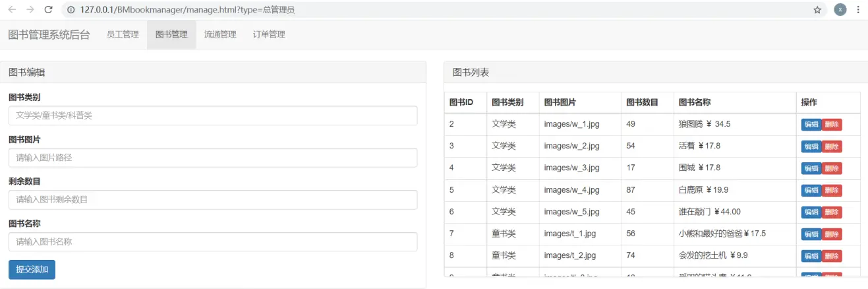Focus the 图书图片 path input
868x289 pixels.
[x=213, y=158]
